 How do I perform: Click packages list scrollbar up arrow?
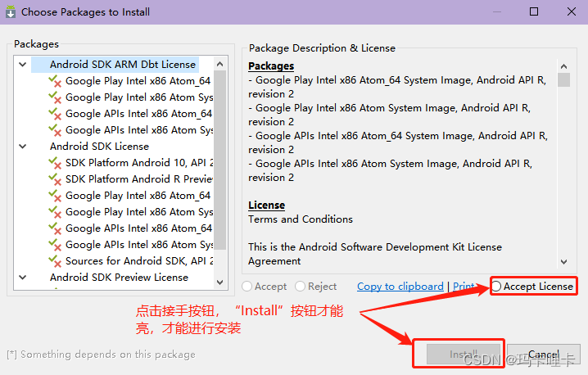[x=220, y=64]
